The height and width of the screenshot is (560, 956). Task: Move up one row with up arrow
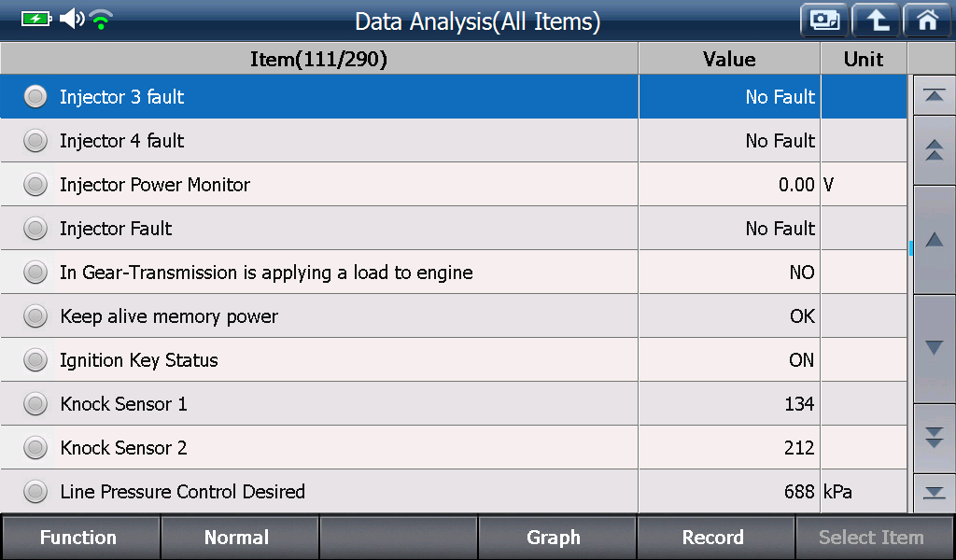pyautogui.click(x=934, y=240)
